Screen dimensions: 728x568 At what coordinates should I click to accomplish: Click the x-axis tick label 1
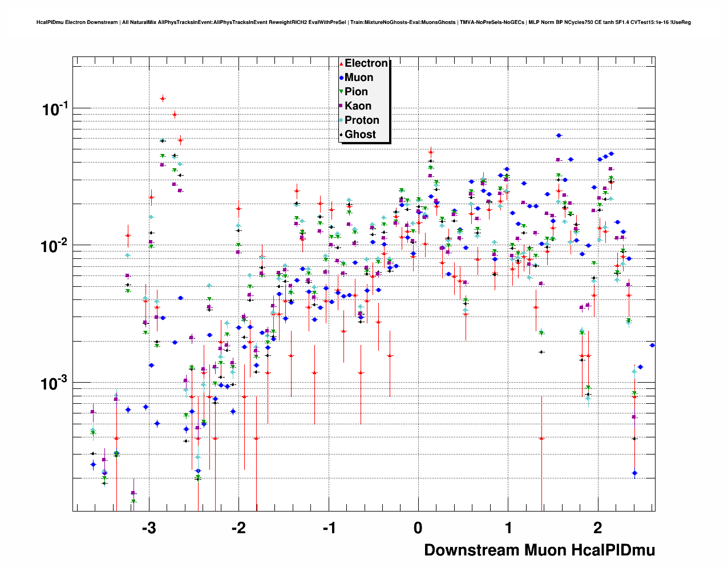508,528
